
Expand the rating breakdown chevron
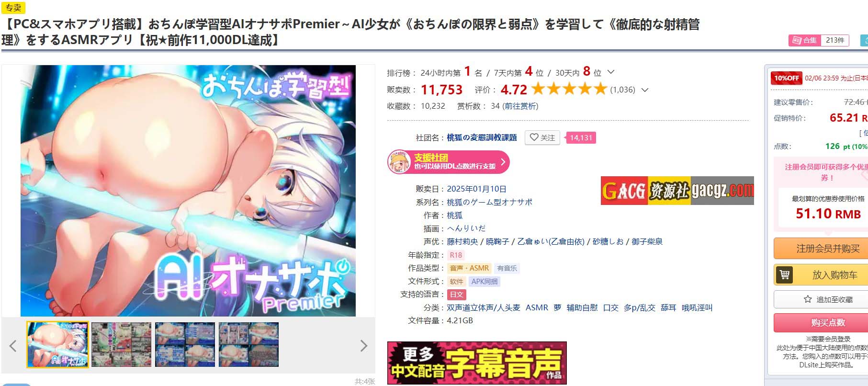click(644, 90)
